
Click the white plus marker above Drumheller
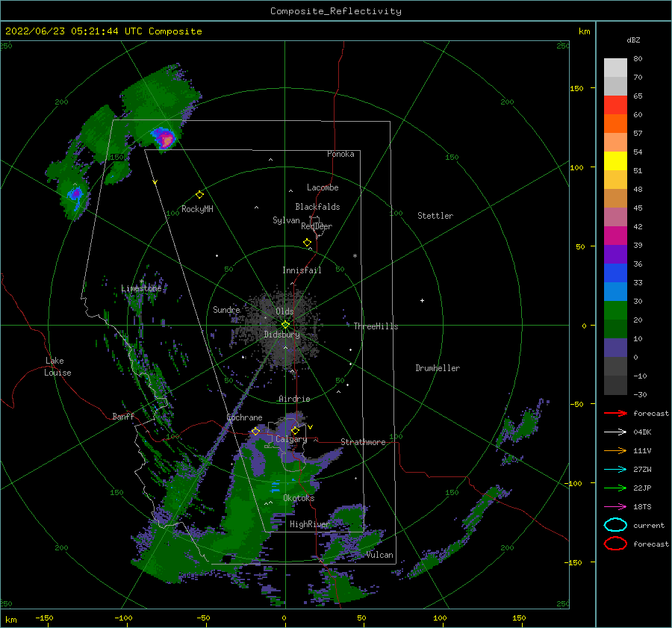(422, 300)
